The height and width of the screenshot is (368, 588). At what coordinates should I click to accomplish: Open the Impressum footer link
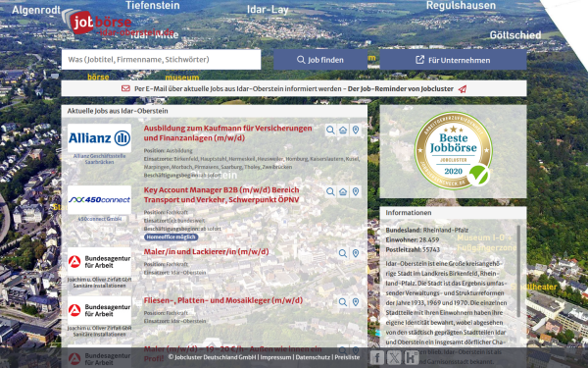(x=275, y=357)
